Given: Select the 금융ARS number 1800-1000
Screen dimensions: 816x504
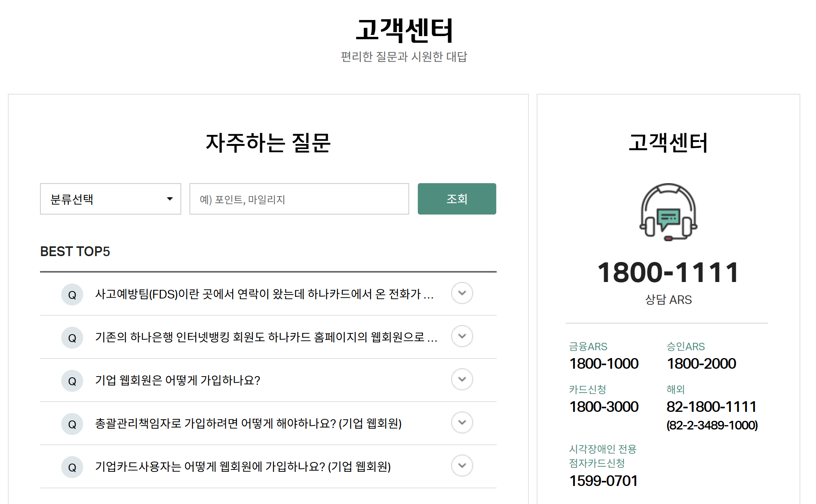Looking at the screenshot, I should 603,364.
